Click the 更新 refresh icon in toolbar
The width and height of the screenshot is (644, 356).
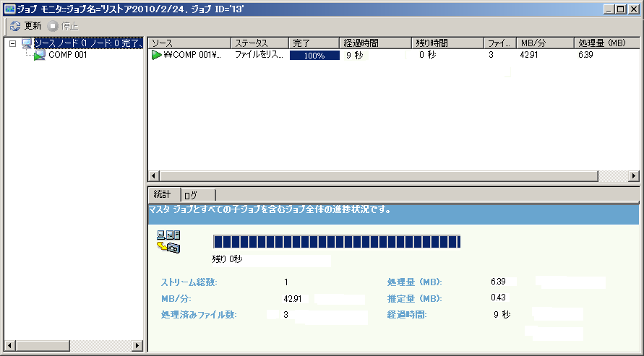tap(15, 25)
